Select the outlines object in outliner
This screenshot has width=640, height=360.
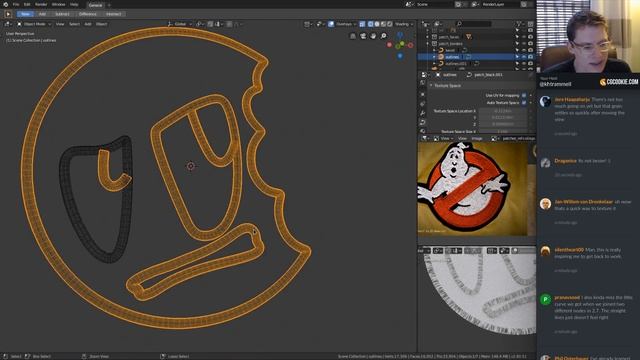click(x=452, y=57)
